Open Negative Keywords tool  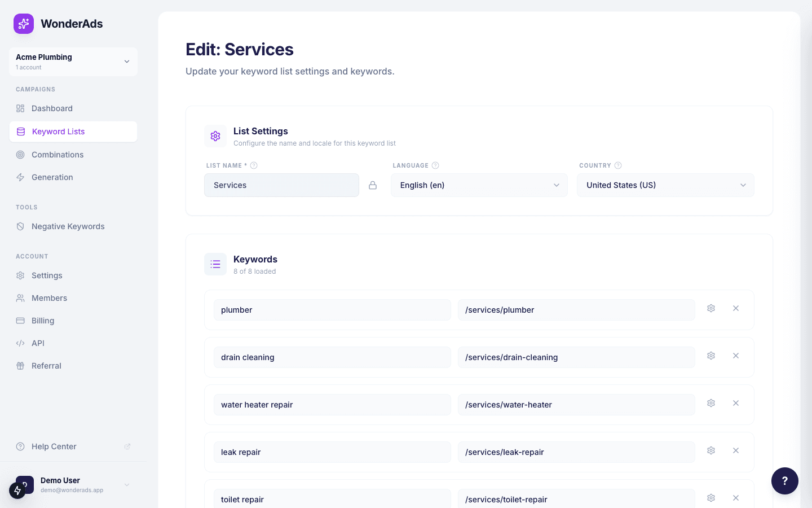click(x=68, y=226)
